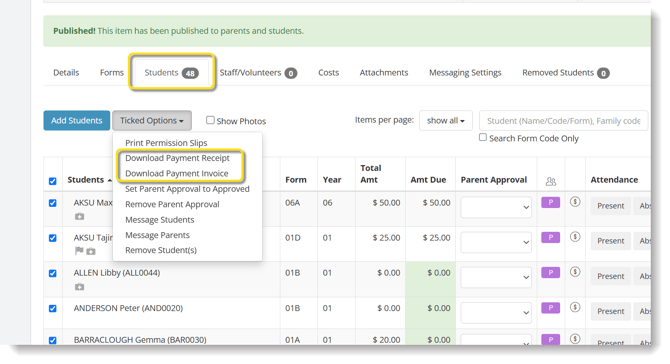The width and height of the screenshot is (670, 364).
Task: Open the Messaging Settings tab
Action: pos(465,73)
